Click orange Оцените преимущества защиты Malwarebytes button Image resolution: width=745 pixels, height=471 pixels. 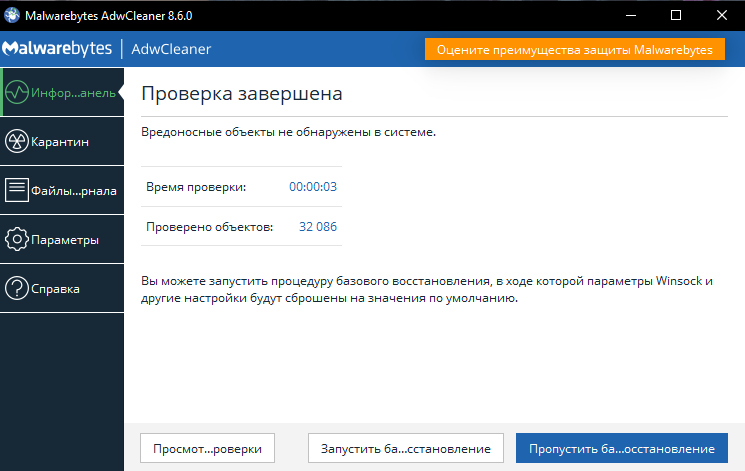575,49
